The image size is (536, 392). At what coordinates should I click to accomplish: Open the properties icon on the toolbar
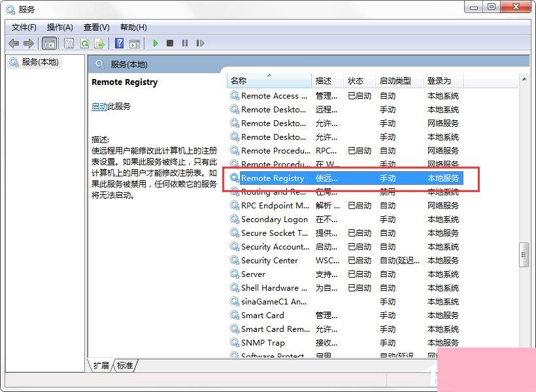point(69,43)
